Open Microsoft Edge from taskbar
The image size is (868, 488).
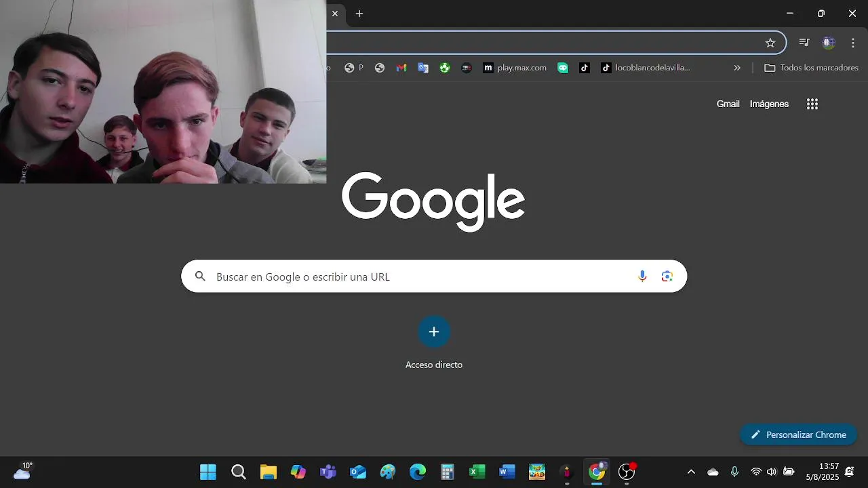[418, 472]
